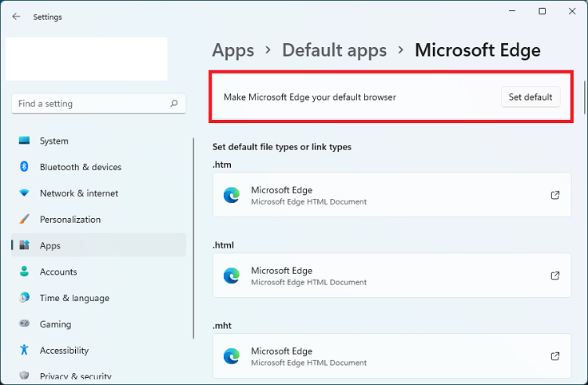Click the Edge icon in .htm row
Screen dimensions: 588x385
[x=232, y=196]
